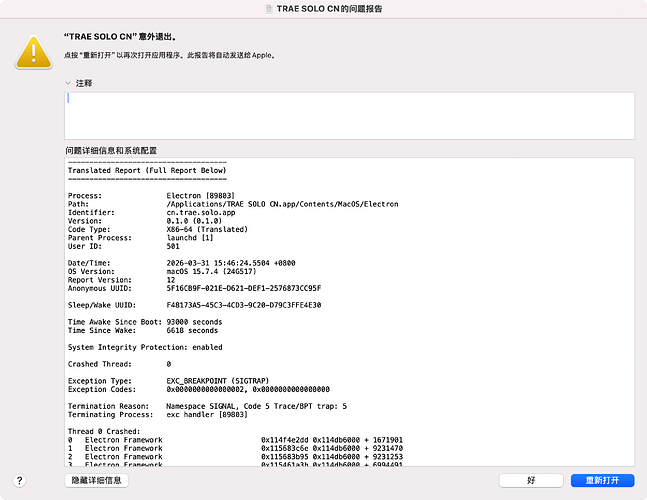Viewport: 647px width, 500px height.
Task: Click the "TRAE SOLO CN" 意外退出 heading
Action: tap(120, 37)
